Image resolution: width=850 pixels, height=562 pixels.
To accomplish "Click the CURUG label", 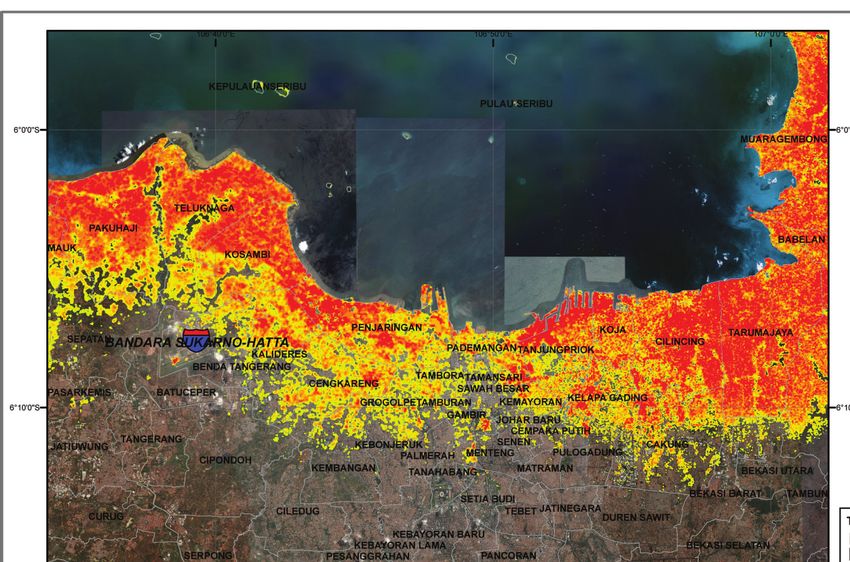I will click(x=106, y=516).
